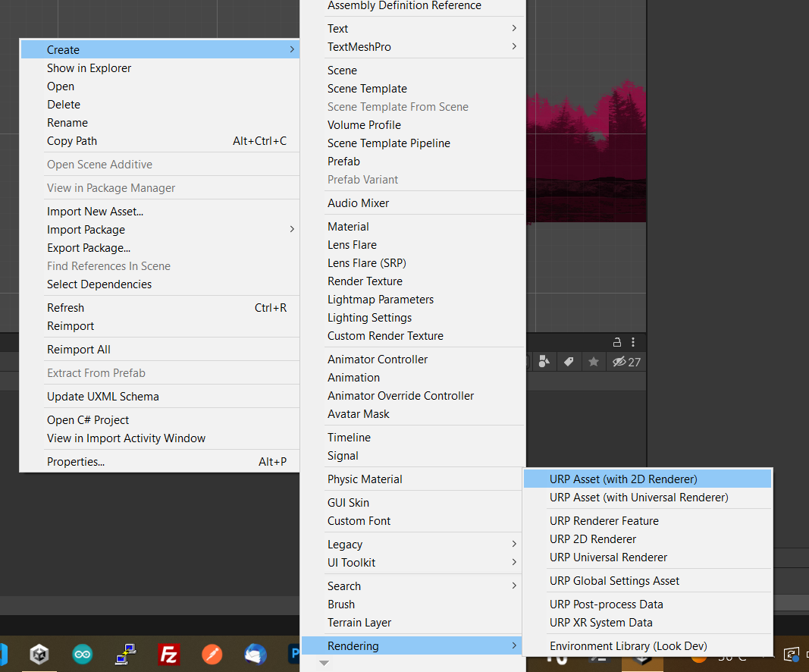Toggle the favorites star filter
809x672 pixels.
593,362
